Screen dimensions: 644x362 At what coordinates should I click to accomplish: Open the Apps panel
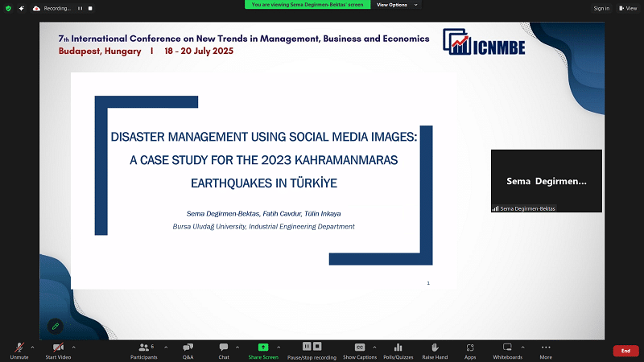click(470, 348)
